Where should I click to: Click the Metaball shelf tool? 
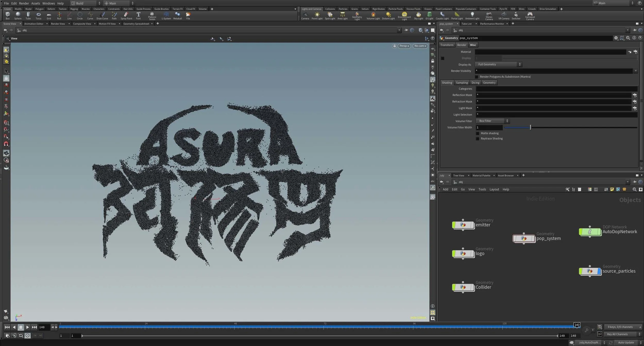(x=177, y=15)
